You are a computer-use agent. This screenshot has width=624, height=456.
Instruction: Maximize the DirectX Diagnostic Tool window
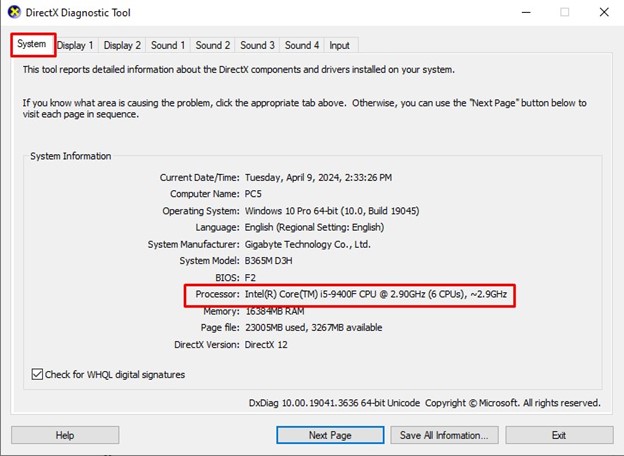click(x=565, y=13)
